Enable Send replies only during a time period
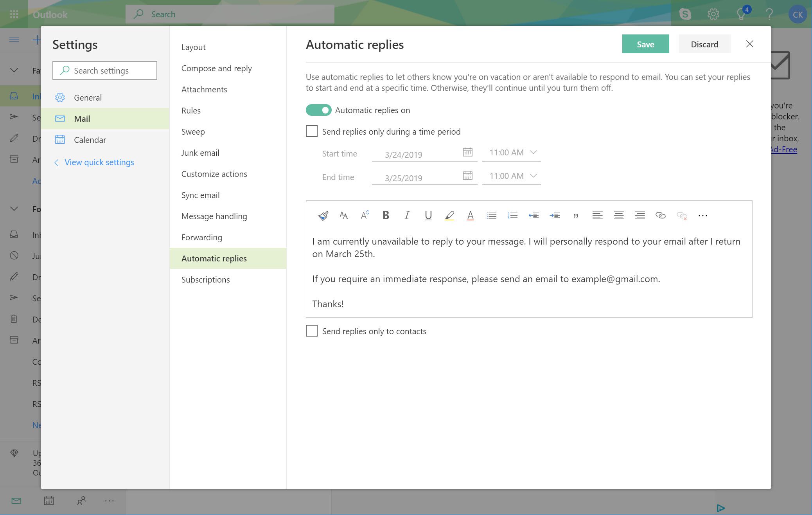 pyautogui.click(x=312, y=131)
